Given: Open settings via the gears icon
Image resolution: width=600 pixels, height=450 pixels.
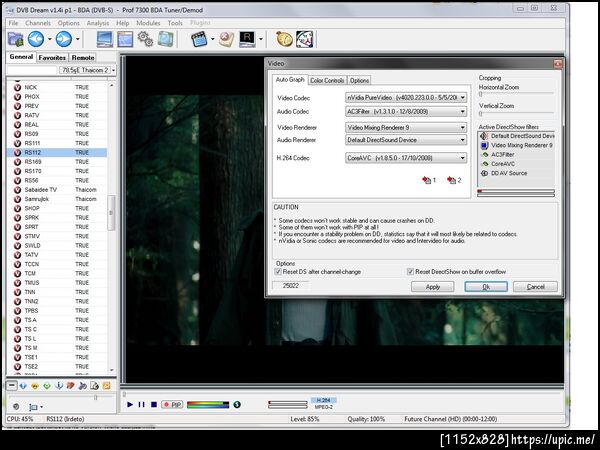Looking at the screenshot, I should click(145, 39).
